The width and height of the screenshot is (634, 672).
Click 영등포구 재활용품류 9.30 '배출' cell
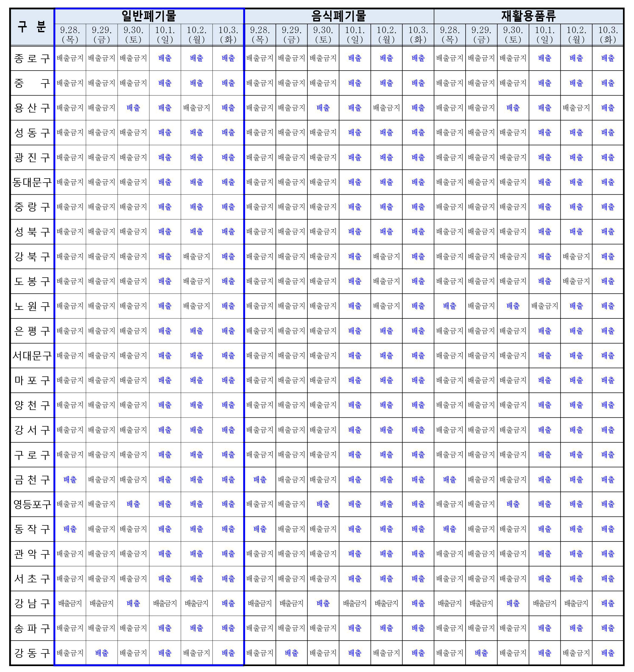(x=513, y=504)
